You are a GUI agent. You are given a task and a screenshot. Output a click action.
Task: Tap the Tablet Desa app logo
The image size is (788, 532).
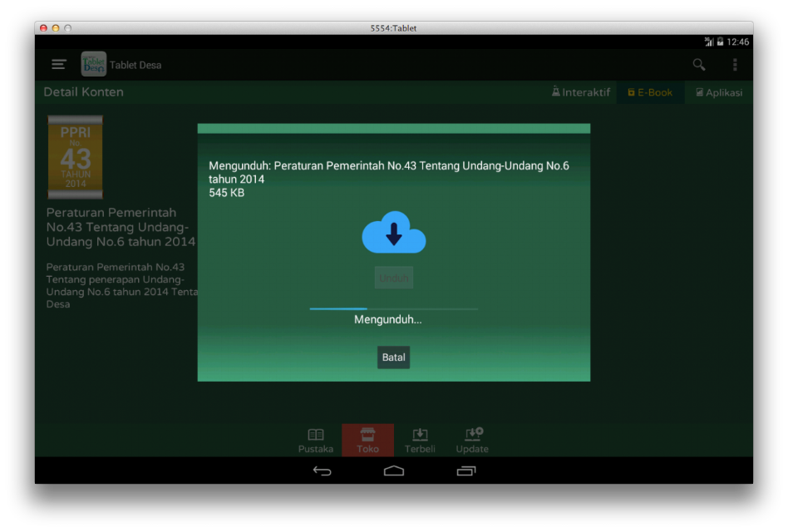click(93, 64)
